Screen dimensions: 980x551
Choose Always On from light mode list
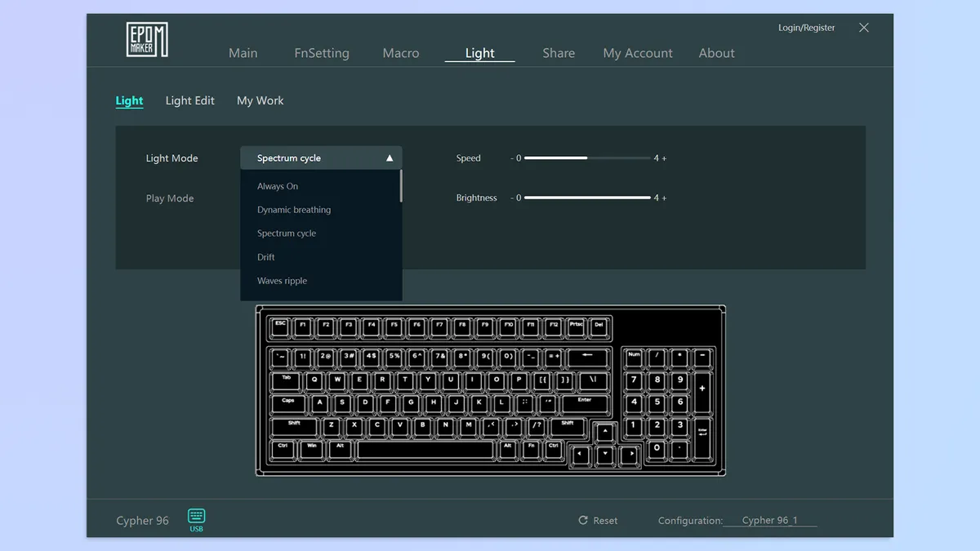[278, 186]
